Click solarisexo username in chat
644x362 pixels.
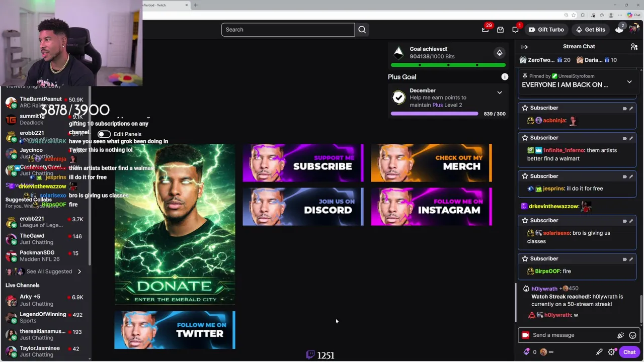(556, 233)
